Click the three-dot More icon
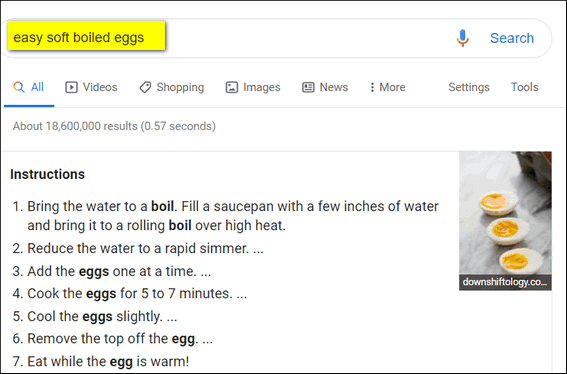Viewport: 567px width, 374px height. [372, 87]
